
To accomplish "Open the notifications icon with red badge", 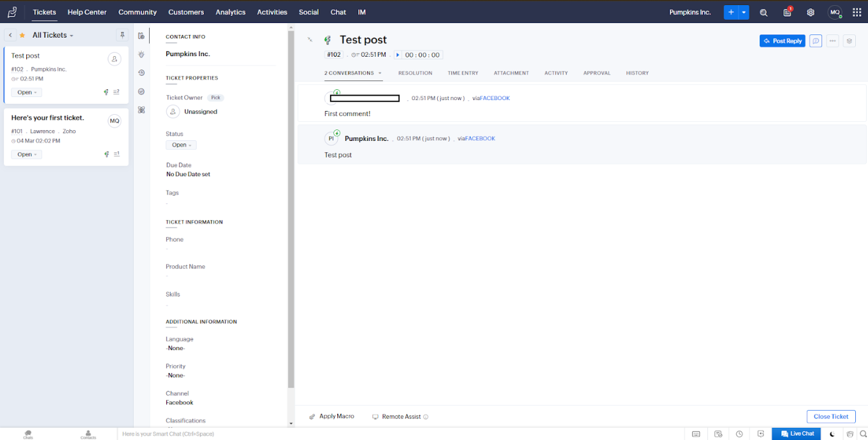I will (788, 12).
